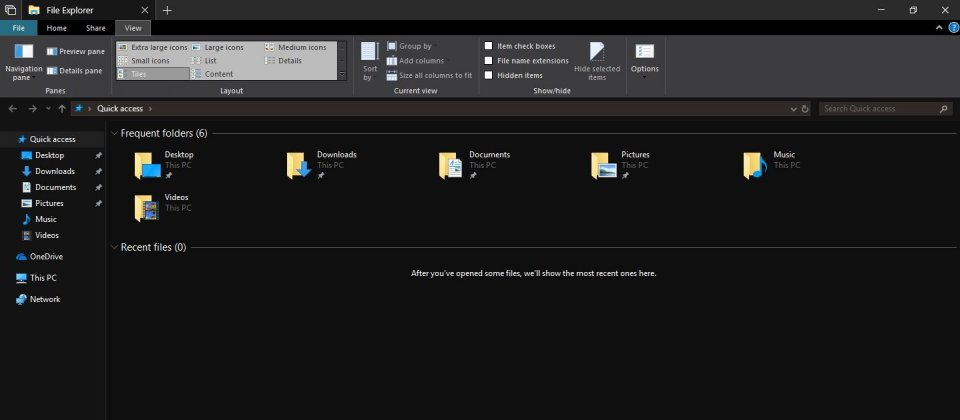Switch layout to Details view
This screenshot has height=420, width=960.
point(283,61)
